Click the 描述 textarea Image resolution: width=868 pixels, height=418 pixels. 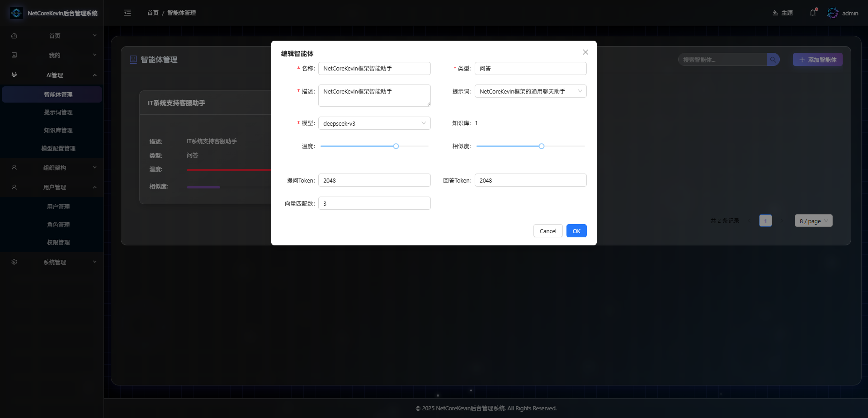[x=374, y=95]
